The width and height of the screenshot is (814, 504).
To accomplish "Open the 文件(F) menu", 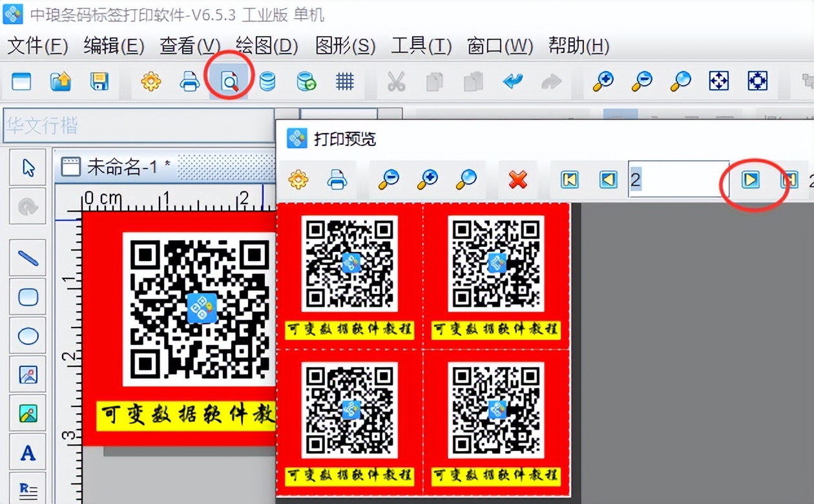I will 37,46.
